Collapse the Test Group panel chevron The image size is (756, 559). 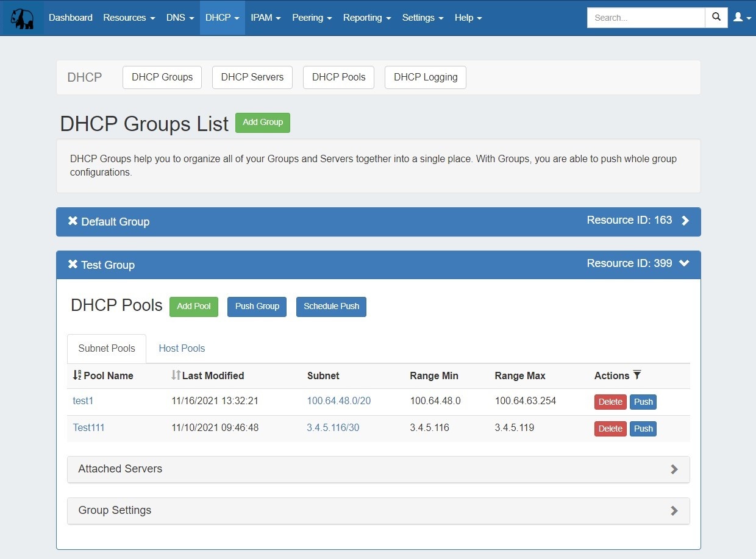click(684, 263)
